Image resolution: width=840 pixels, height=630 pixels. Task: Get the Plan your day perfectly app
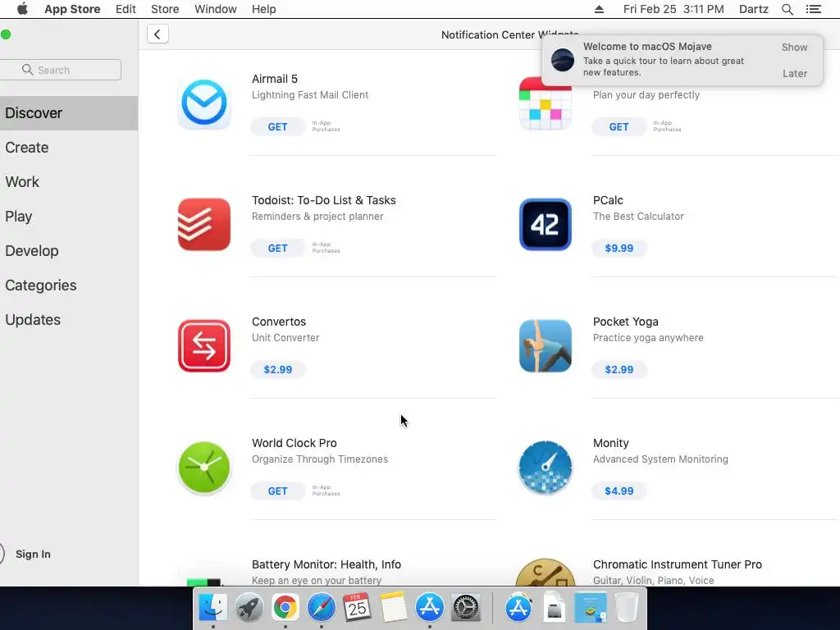click(x=619, y=127)
